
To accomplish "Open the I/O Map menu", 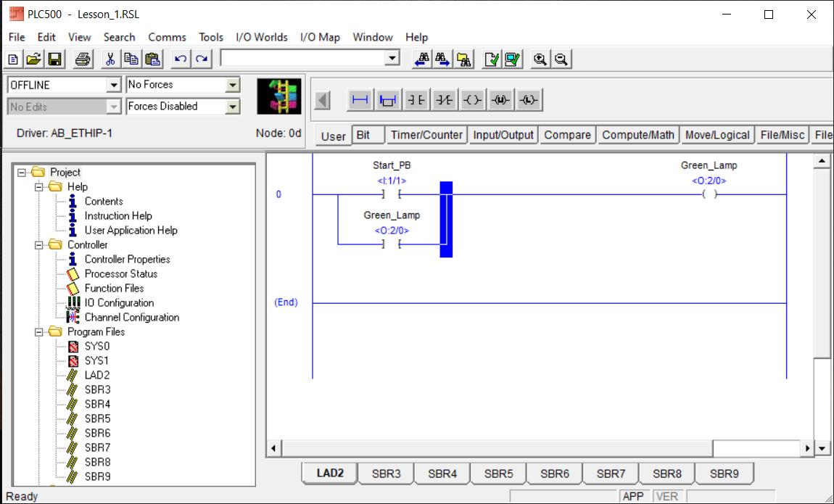I will click(320, 37).
